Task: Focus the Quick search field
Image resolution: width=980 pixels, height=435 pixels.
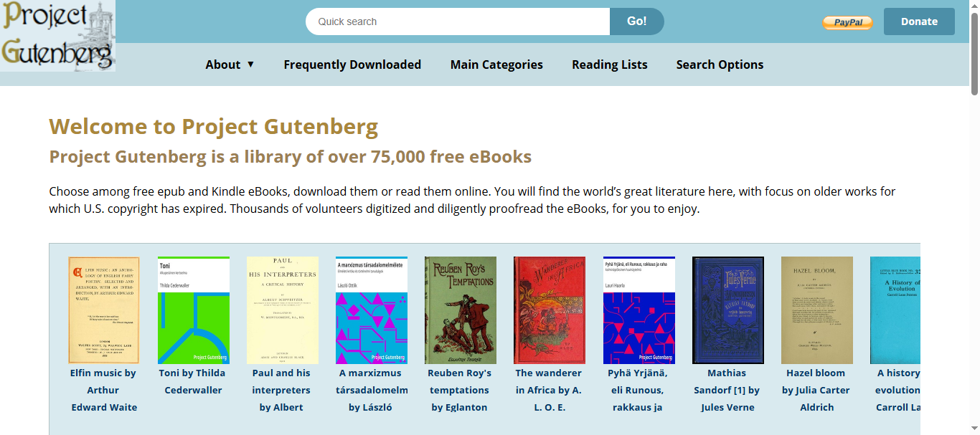Action: [x=458, y=21]
